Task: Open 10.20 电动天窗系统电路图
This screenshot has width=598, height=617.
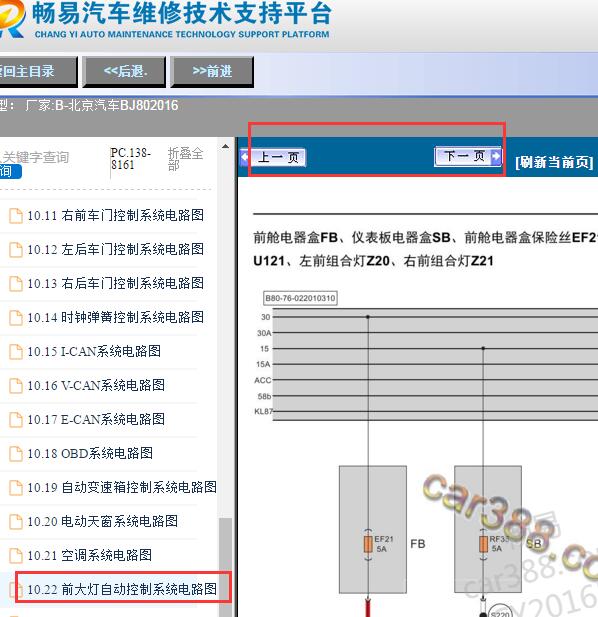Action: pyautogui.click(x=102, y=521)
